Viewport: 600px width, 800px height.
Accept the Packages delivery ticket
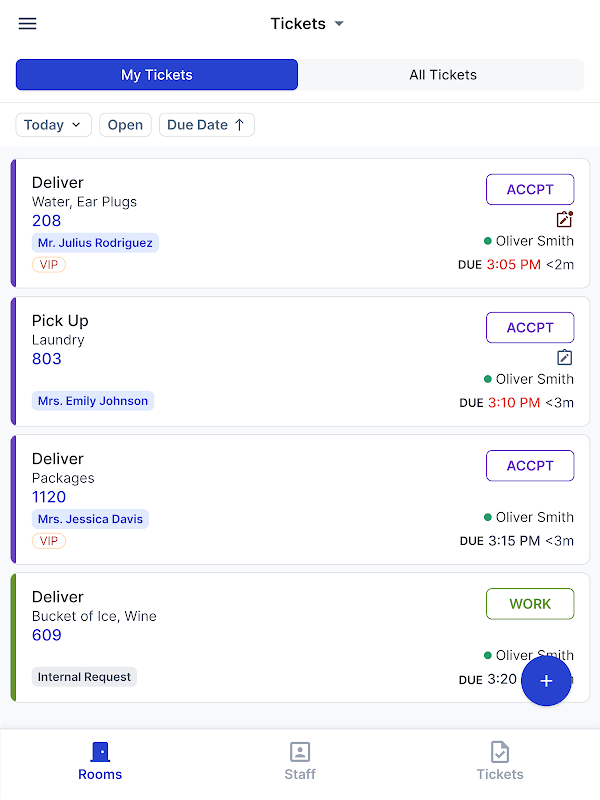(x=530, y=465)
